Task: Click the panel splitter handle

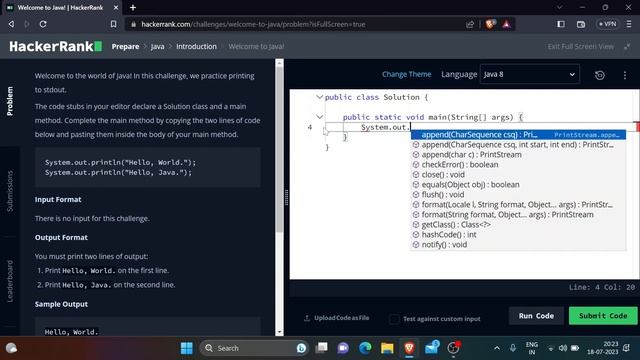Action: point(287,198)
